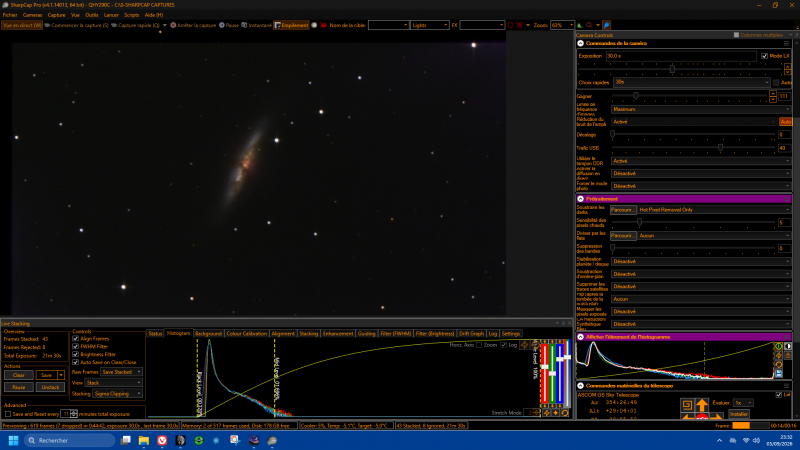800x450 pixels.
Task: Switch to the Colour Calibration tab
Action: pyautogui.click(x=246, y=334)
